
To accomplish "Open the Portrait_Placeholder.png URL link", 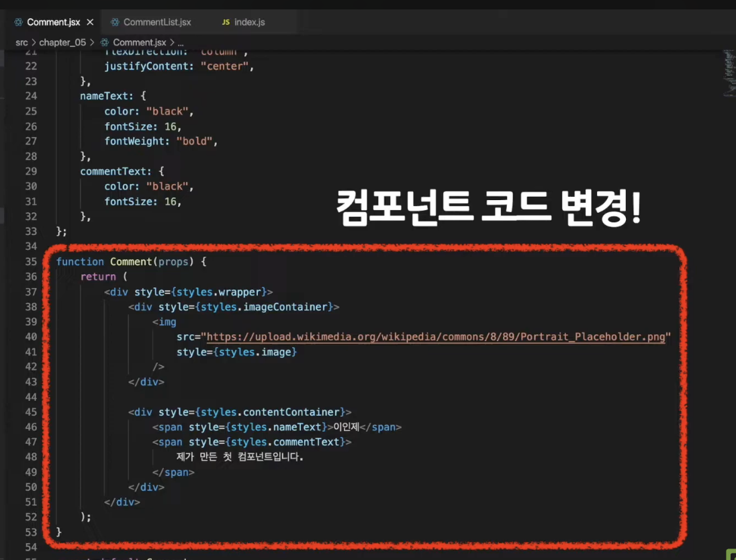I will click(x=436, y=337).
